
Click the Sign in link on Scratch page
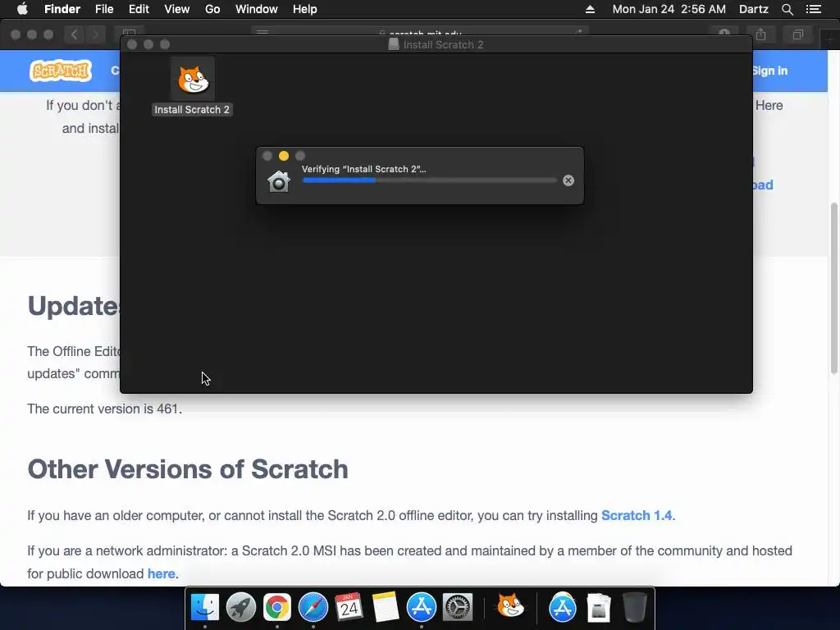tap(769, 71)
